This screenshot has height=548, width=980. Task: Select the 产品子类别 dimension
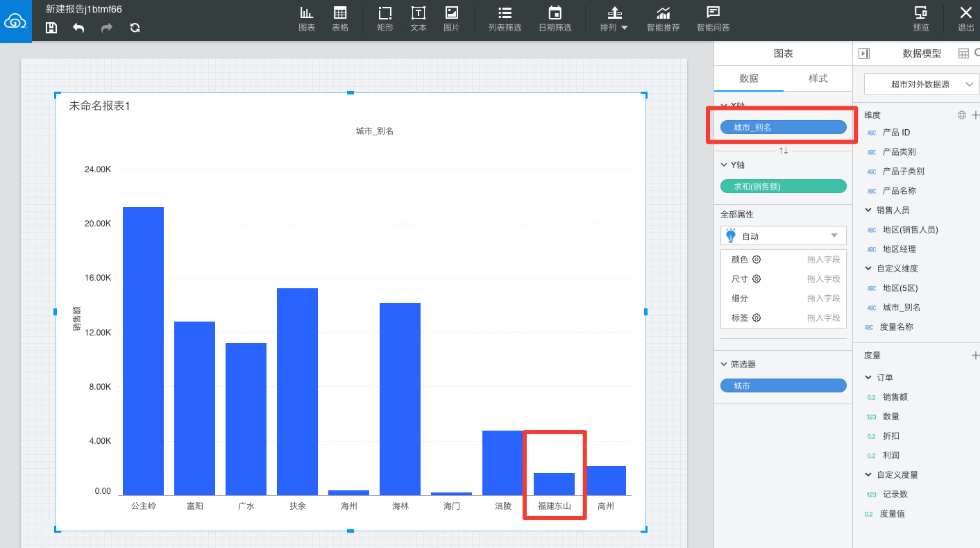point(903,171)
